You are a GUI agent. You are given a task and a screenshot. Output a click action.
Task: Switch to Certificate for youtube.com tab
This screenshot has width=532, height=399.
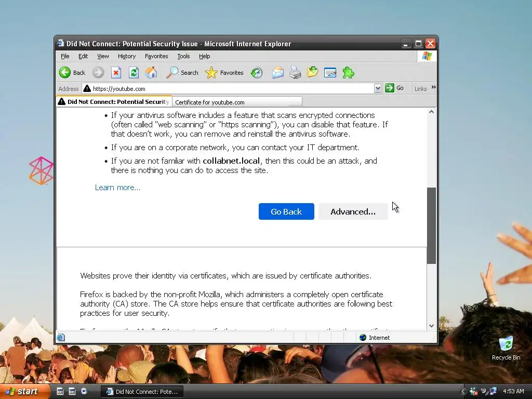237,102
